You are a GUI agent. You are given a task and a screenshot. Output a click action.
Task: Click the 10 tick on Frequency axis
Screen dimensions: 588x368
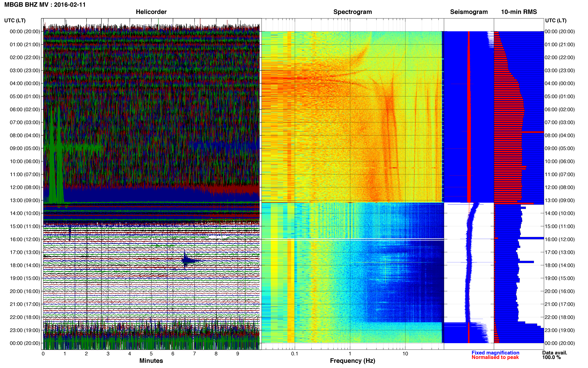pyautogui.click(x=405, y=354)
